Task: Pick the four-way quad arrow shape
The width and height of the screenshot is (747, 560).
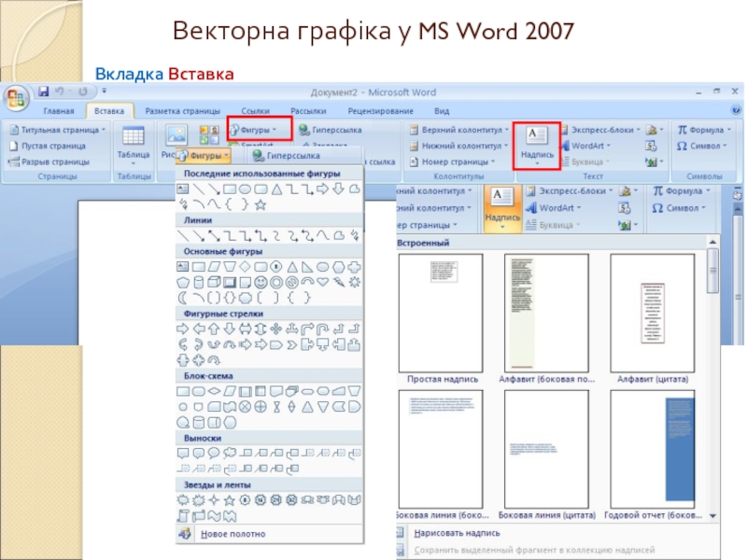Action: [276, 329]
